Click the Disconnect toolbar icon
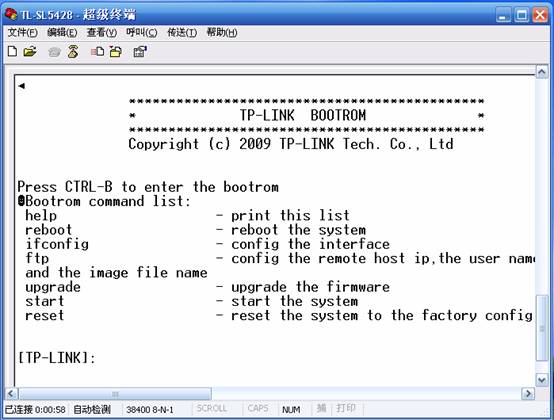The image size is (554, 420). pos(73,52)
